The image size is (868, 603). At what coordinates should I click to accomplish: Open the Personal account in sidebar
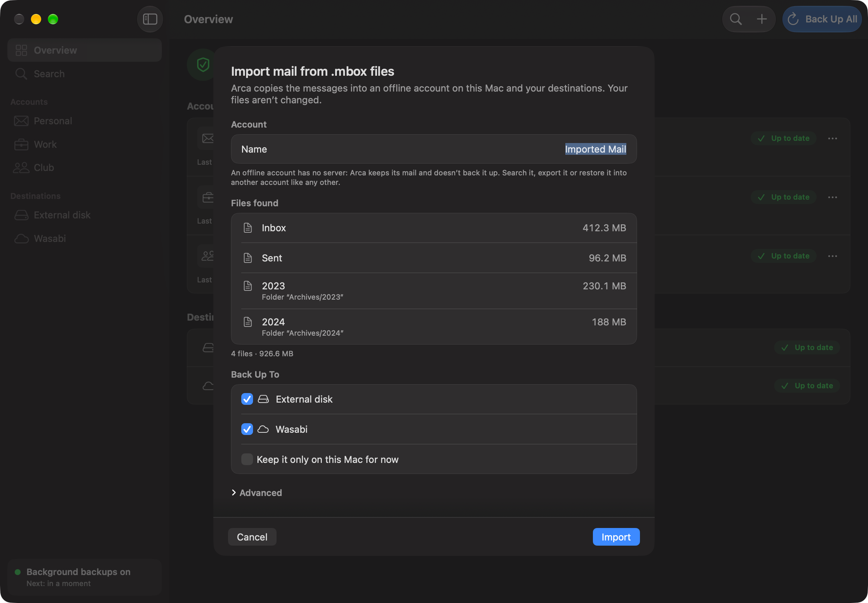(x=85, y=121)
